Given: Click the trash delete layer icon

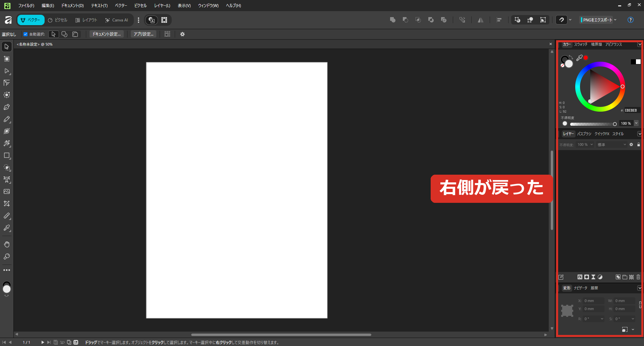Looking at the screenshot, I should (x=638, y=277).
